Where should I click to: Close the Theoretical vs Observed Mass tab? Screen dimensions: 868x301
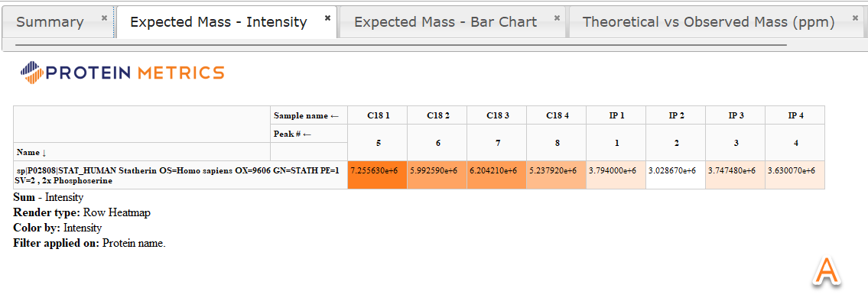click(x=855, y=18)
